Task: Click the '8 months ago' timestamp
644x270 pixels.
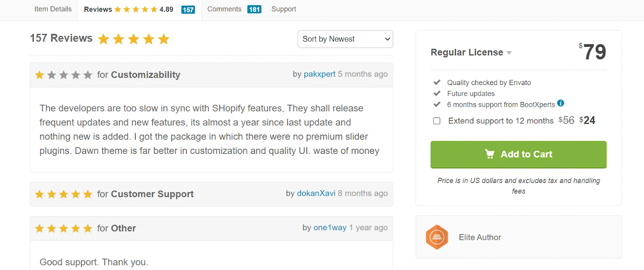Action: click(x=363, y=193)
